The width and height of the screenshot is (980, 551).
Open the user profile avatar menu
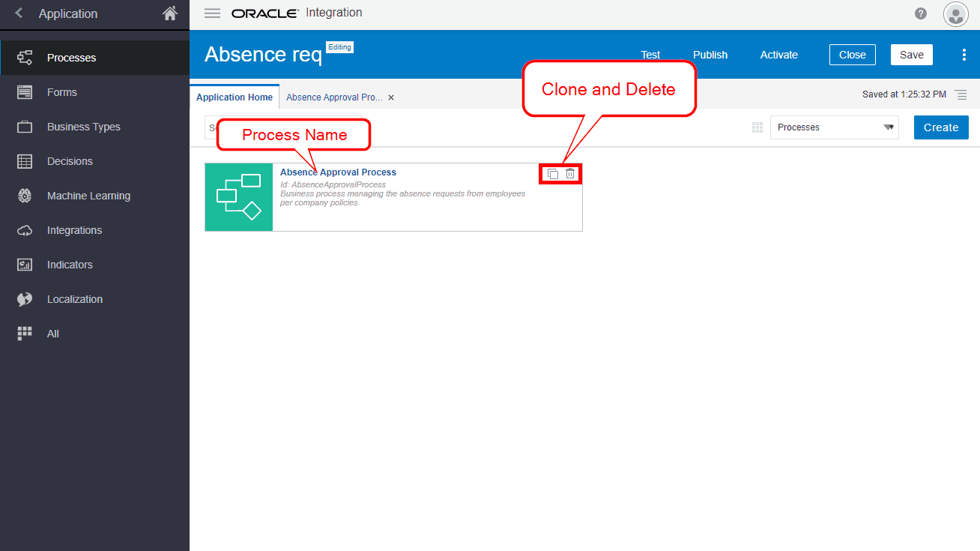pos(955,14)
